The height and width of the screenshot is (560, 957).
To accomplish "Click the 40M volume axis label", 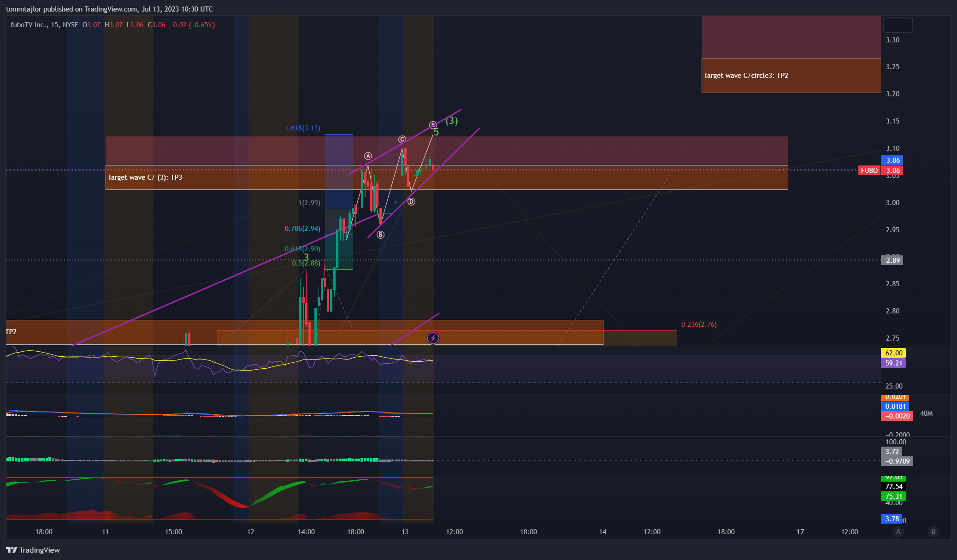I will click(x=926, y=413).
